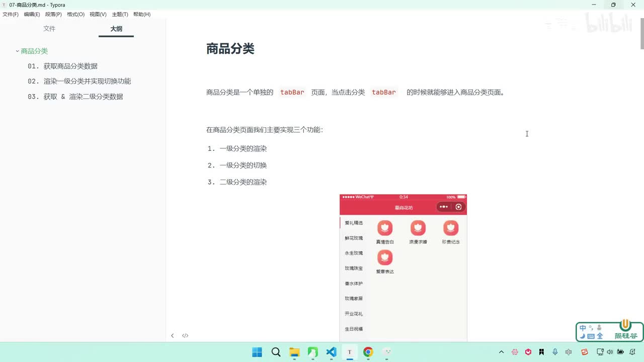Click the pink swirl tray icon
This screenshot has height=362, width=644.
click(x=515, y=352)
